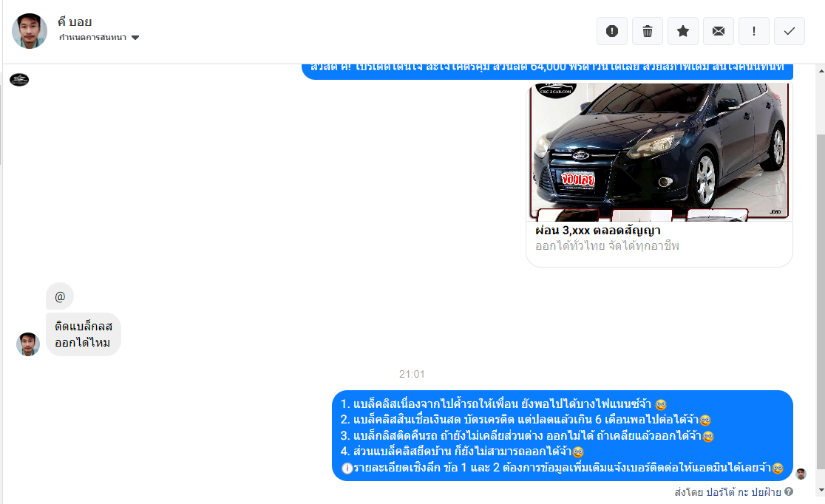Click the top partially visible blue message
This screenshot has width=825, height=504.
tap(547, 72)
